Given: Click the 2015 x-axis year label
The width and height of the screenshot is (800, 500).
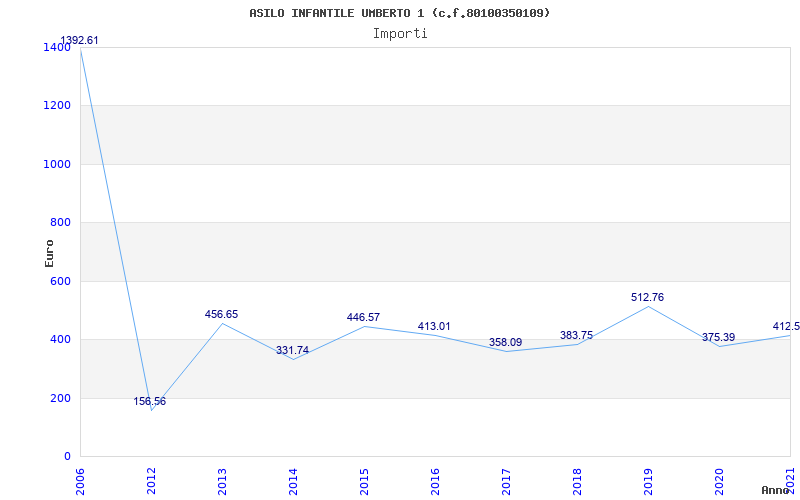Looking at the screenshot, I should pos(364,481).
